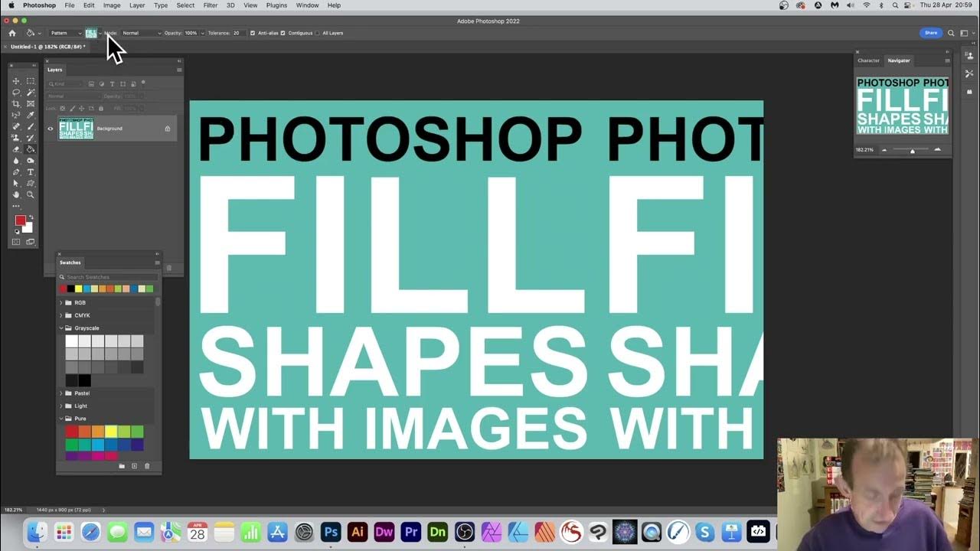Select the Crop tool
The image size is (980, 551).
pos(16,104)
